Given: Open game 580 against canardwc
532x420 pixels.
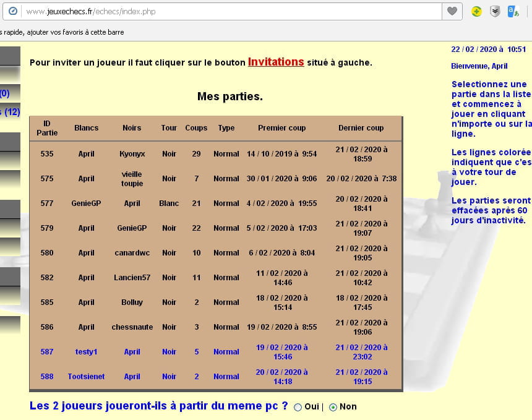Looking at the screenshot, I should pos(216,253).
